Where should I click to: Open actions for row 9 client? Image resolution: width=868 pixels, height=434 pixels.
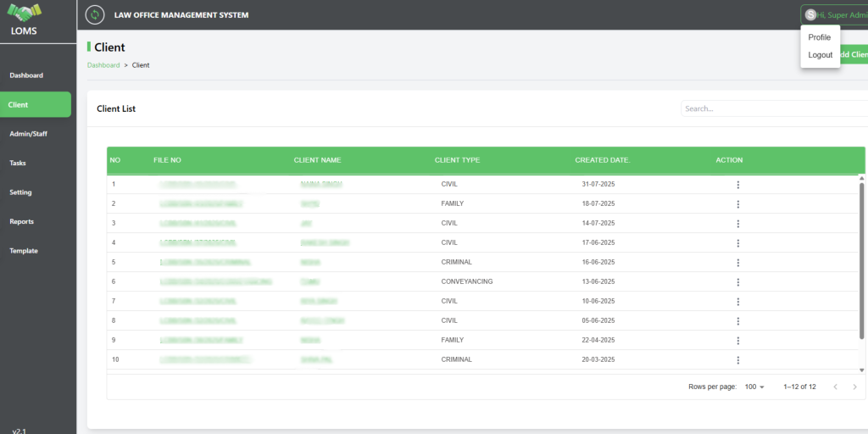[737, 341]
